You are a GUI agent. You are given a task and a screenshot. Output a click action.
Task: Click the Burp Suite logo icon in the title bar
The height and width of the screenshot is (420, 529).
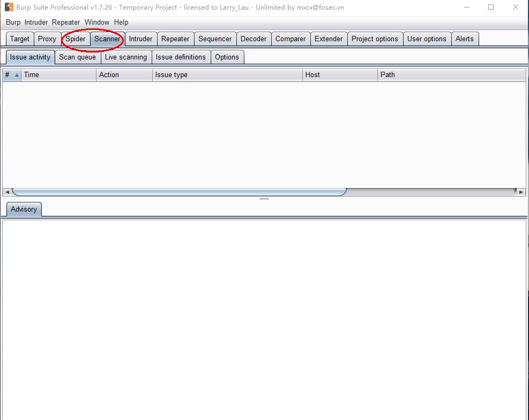click(x=9, y=7)
